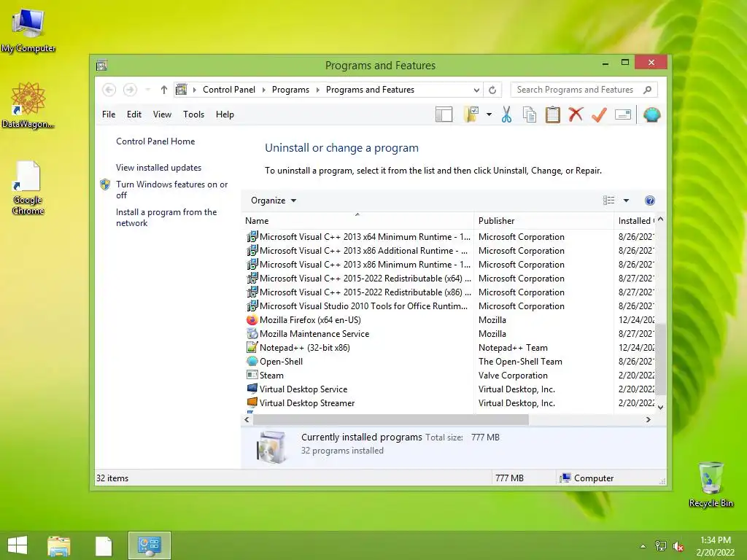Click the vertical scrollbar down arrow

[x=660, y=407]
